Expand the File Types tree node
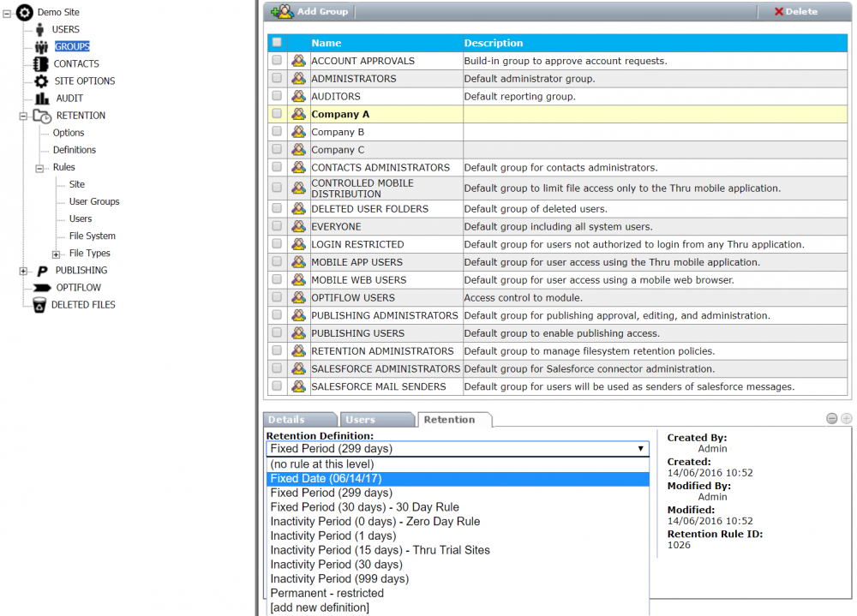Viewport: 857px width, 616px height. click(x=57, y=254)
